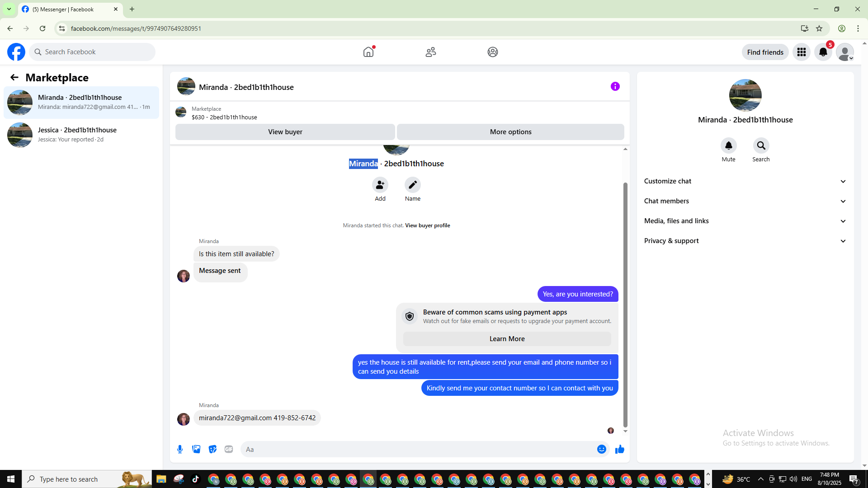This screenshot has width=868, height=488.
Task: Send a thumbs-up like
Action: point(619,449)
